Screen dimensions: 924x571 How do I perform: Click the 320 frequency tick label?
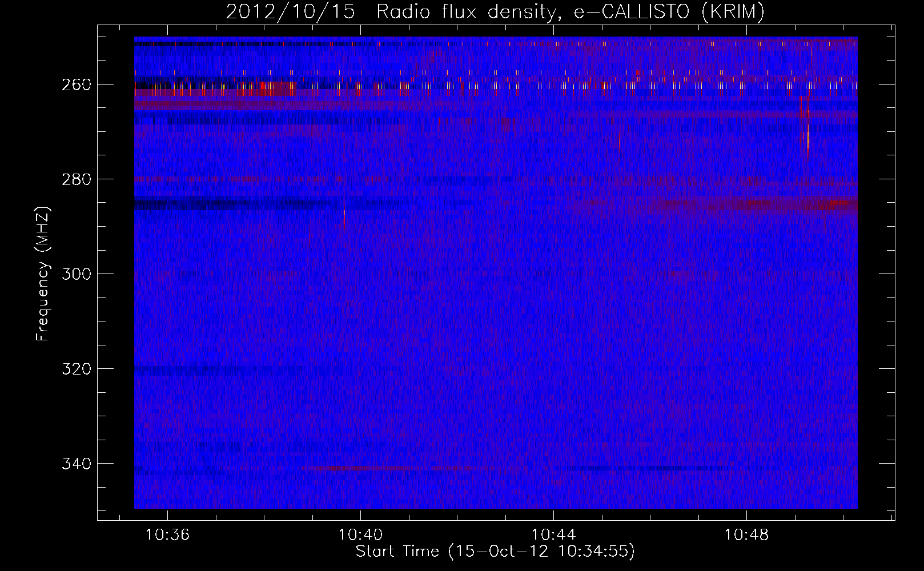click(76, 369)
